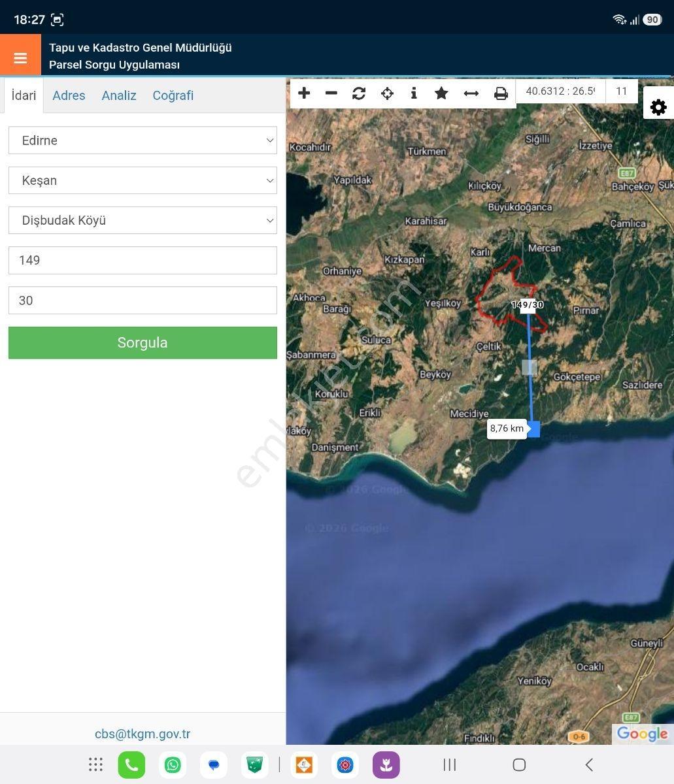Viewport: 674px width, 784px height.
Task: Click the Karahisar place name on map
Action: 426,221
